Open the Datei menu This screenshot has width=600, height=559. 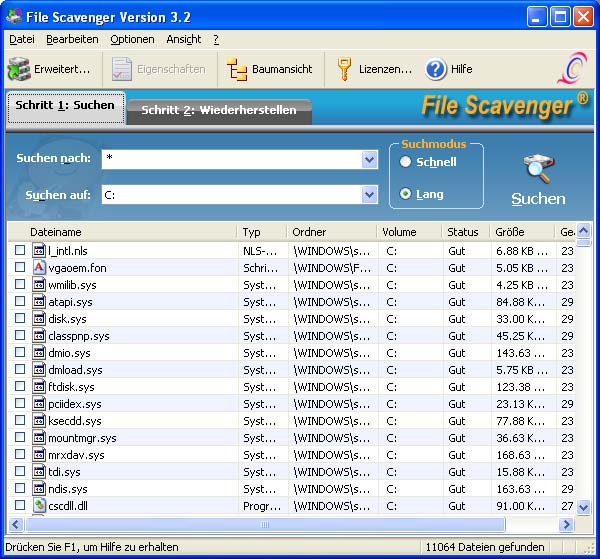[x=22, y=39]
